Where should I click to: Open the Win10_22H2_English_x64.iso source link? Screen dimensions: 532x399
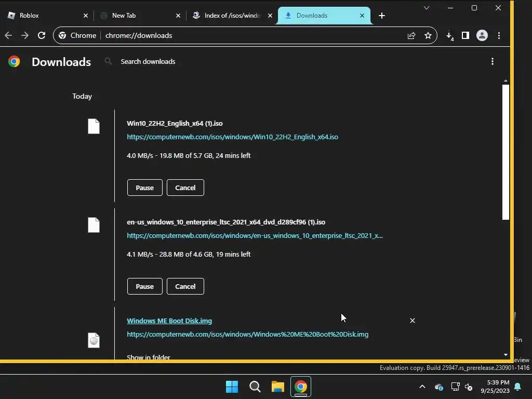(232, 137)
